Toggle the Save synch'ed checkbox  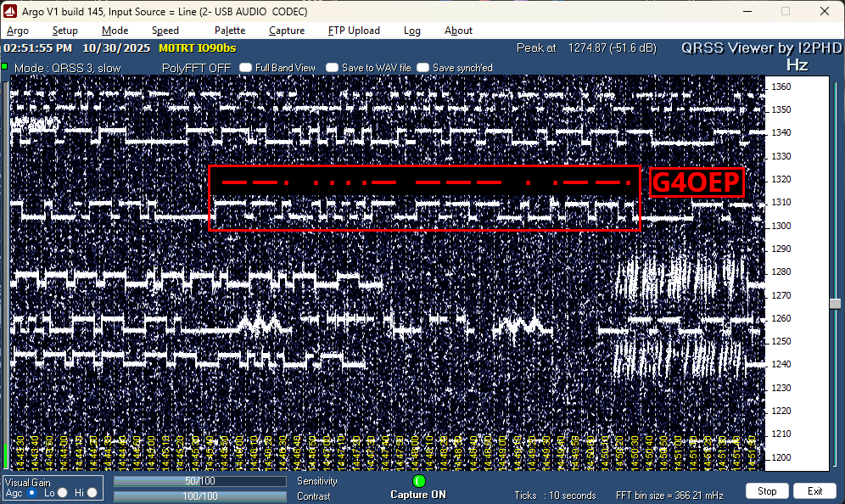pyautogui.click(x=423, y=67)
